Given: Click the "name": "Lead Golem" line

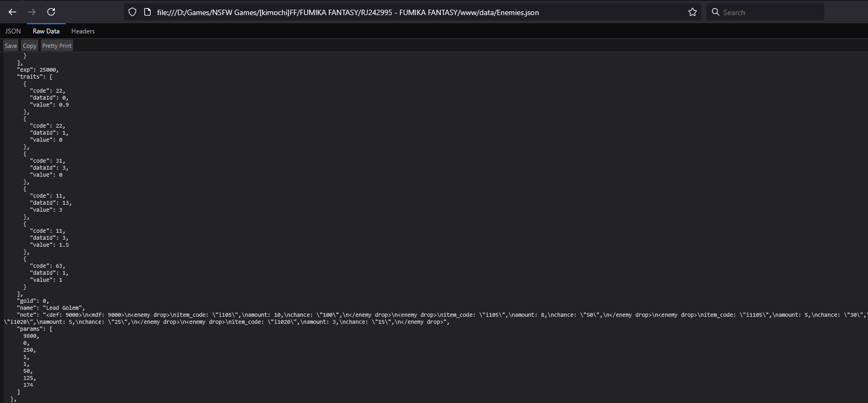Looking at the screenshot, I should [51, 308].
